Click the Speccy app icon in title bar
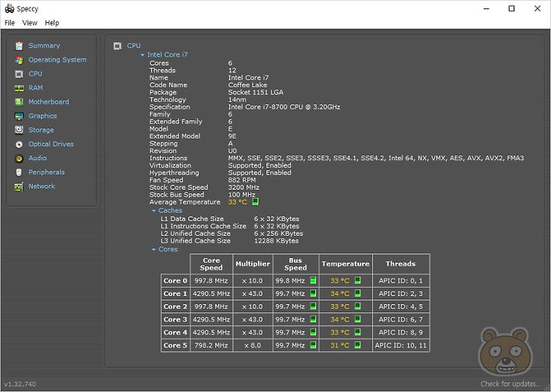The width and height of the screenshot is (551, 392). coord(9,8)
